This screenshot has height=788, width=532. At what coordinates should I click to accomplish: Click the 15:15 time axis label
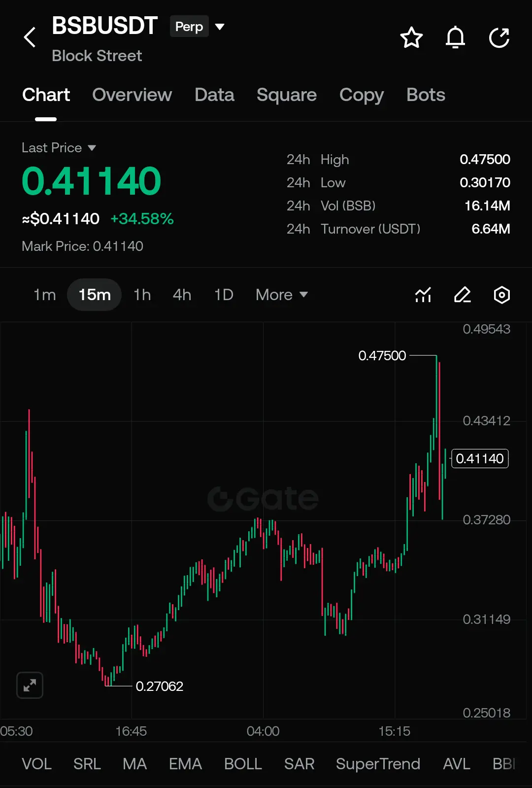394,731
